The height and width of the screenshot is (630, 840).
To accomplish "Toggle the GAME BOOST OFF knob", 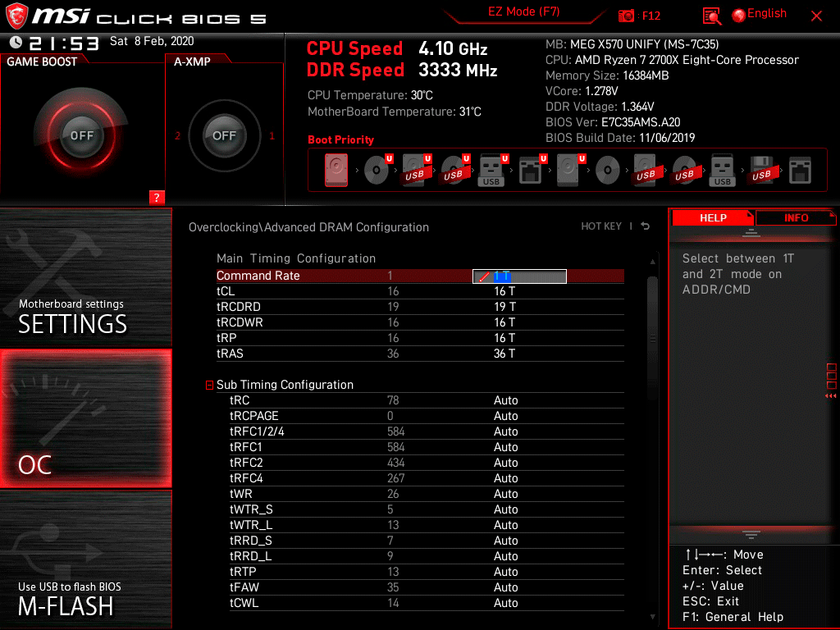I will 81,135.
